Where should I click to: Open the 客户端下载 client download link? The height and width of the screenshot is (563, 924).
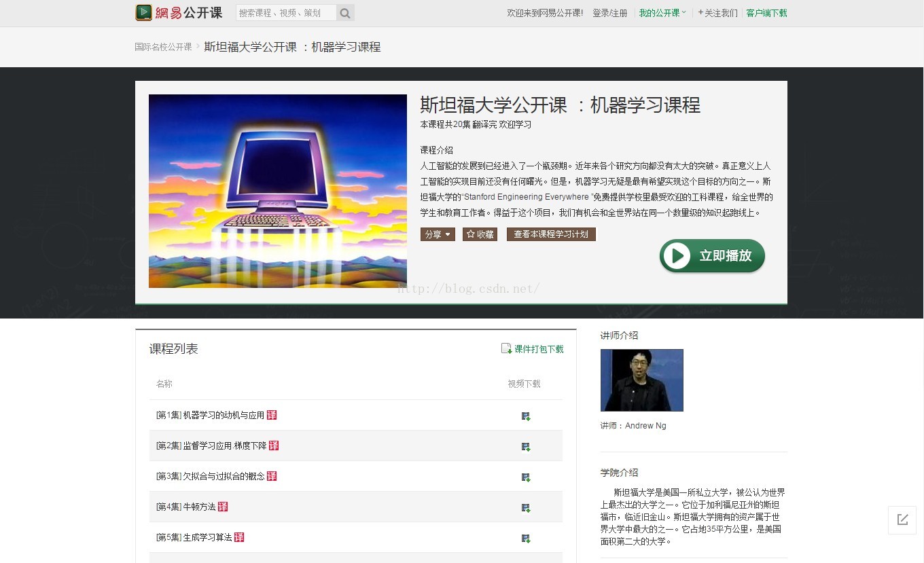click(x=766, y=13)
